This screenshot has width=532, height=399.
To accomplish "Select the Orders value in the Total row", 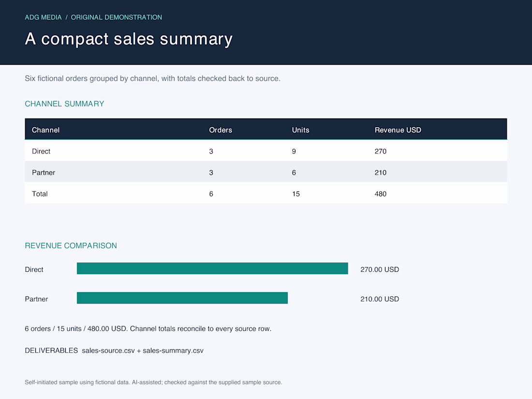I will point(211,194).
